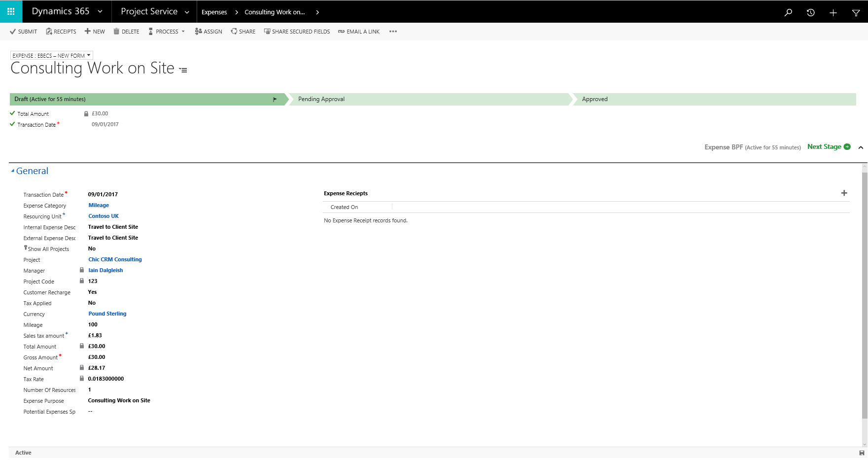
Task: Expand the Dynamics 365 navigation dropdown
Action: coord(100,12)
